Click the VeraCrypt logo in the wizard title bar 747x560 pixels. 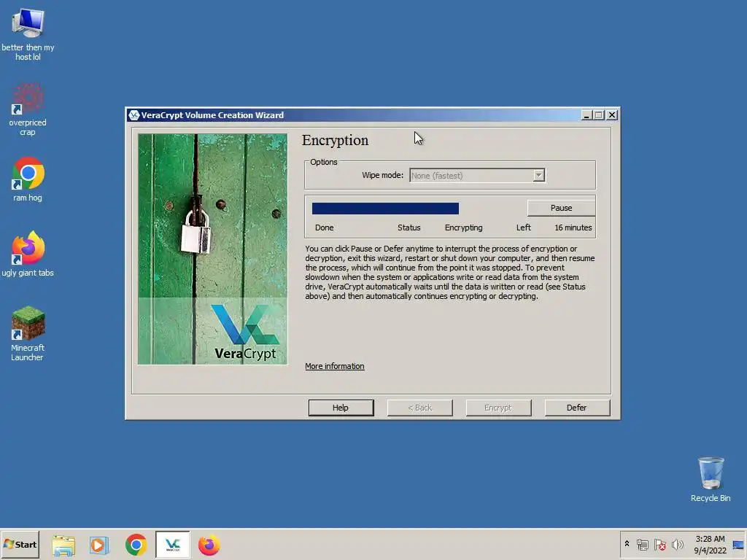(134, 115)
